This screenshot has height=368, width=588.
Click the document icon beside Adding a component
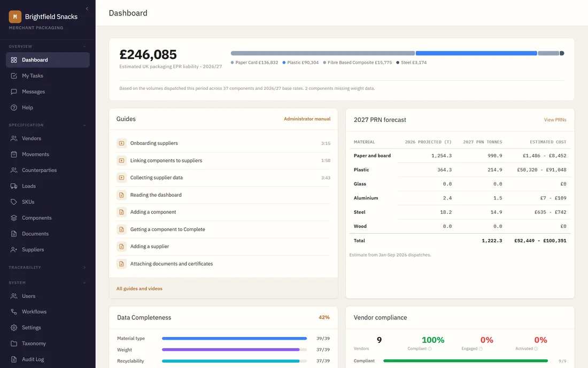click(x=121, y=212)
